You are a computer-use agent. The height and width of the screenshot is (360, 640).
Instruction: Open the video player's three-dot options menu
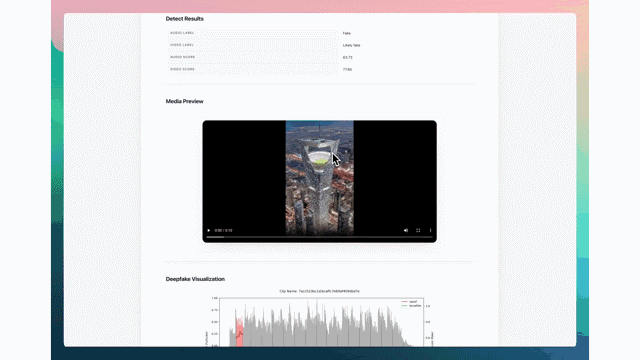pos(430,231)
